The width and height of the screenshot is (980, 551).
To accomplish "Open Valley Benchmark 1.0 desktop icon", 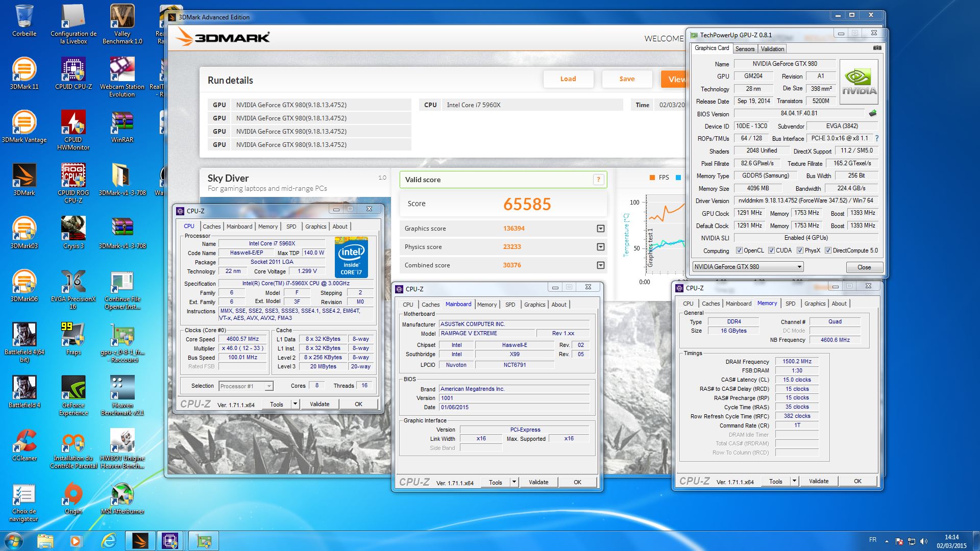I will click(x=122, y=24).
